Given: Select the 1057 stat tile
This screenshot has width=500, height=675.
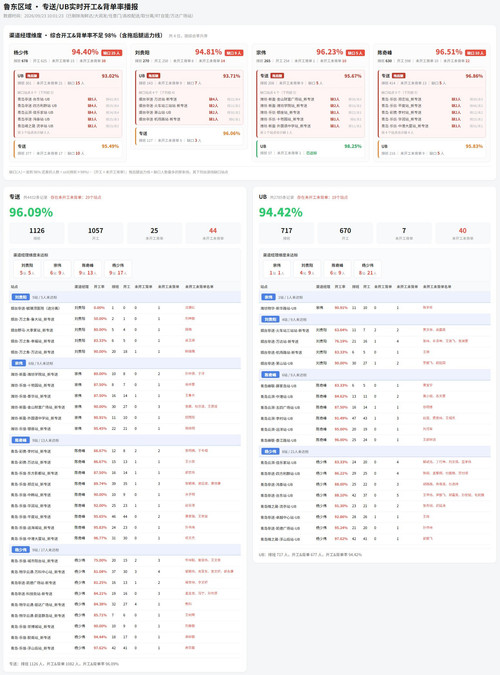Looking at the screenshot, I should click(x=96, y=233).
